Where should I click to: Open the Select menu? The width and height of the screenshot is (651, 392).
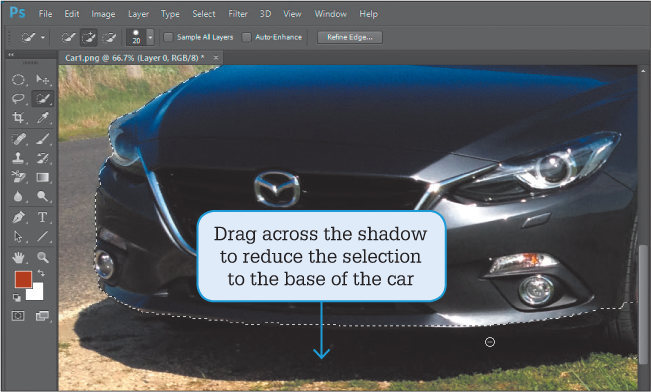pyautogui.click(x=203, y=14)
